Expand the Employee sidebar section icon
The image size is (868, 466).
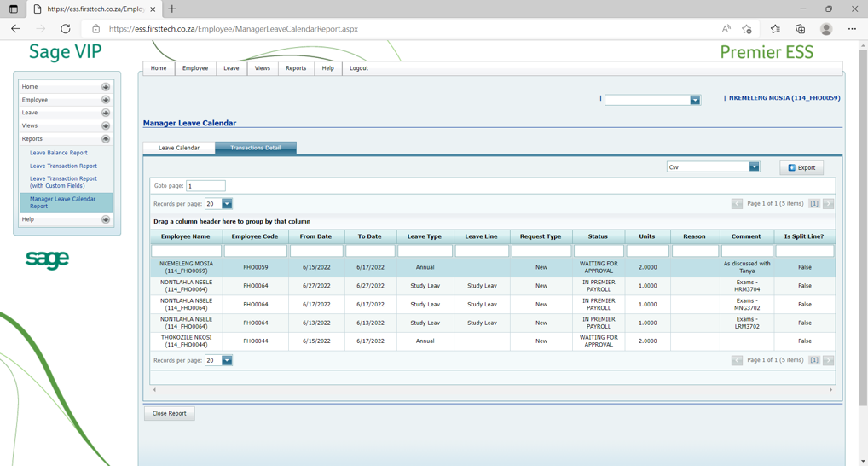point(106,100)
